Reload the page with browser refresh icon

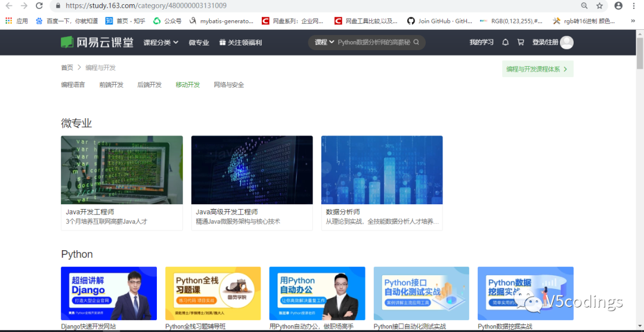tap(39, 6)
